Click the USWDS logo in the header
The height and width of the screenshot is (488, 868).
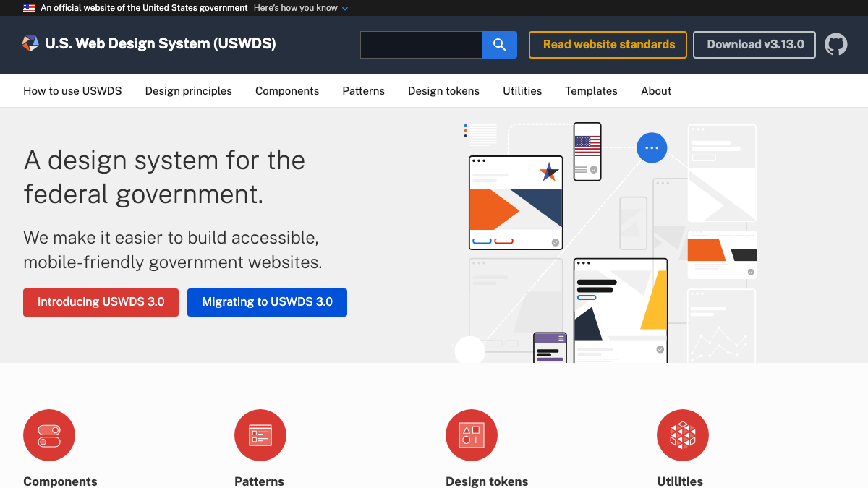[x=30, y=43]
